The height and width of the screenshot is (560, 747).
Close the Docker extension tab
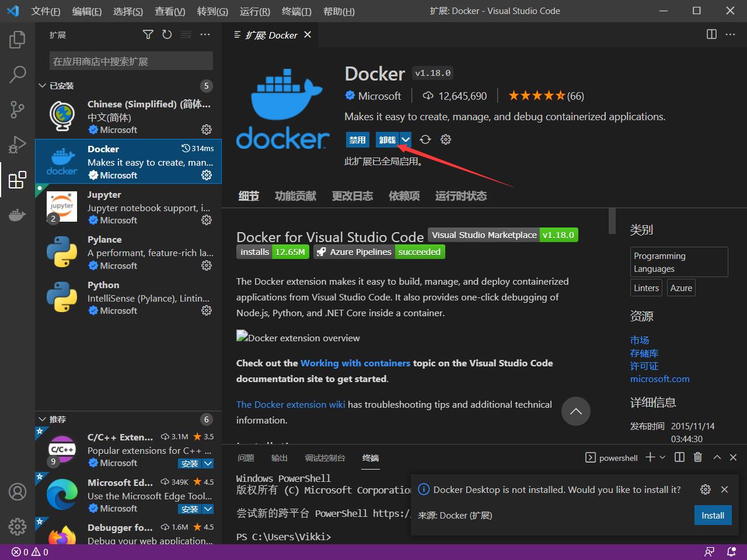point(308,35)
